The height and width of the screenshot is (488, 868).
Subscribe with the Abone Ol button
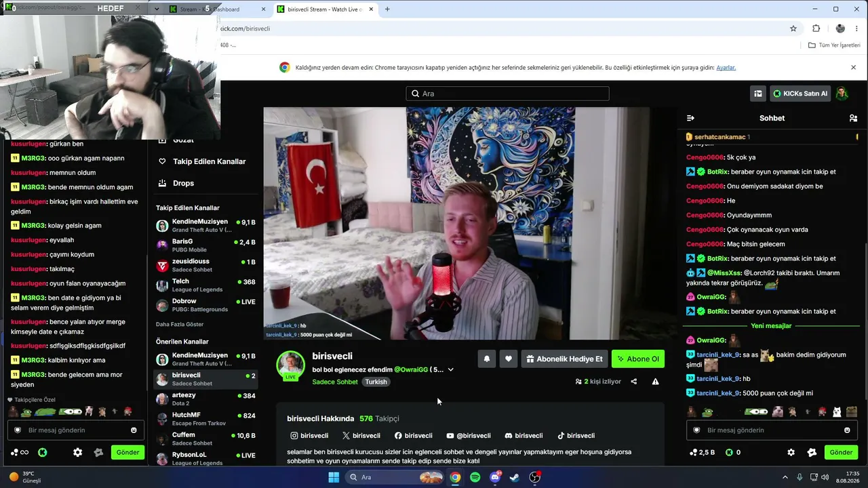(638, 359)
